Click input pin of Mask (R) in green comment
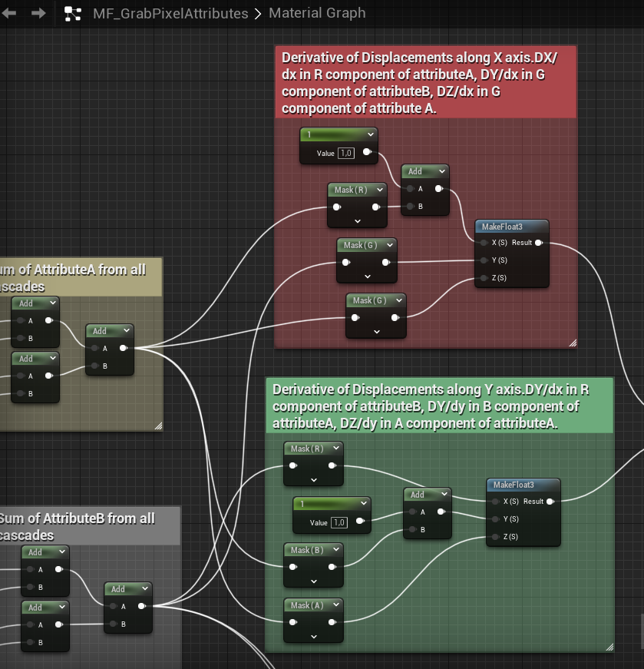Viewport: 644px width, 669px height. pyautogui.click(x=292, y=465)
